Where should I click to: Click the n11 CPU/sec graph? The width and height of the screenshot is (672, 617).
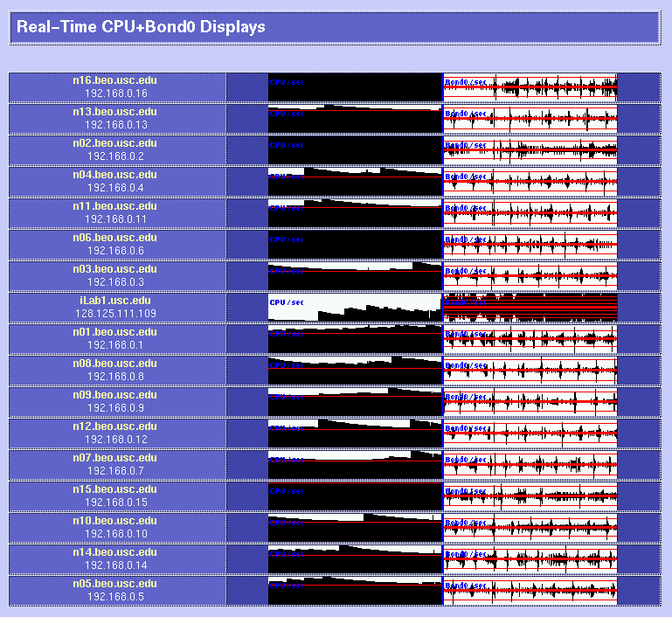pyautogui.click(x=355, y=213)
